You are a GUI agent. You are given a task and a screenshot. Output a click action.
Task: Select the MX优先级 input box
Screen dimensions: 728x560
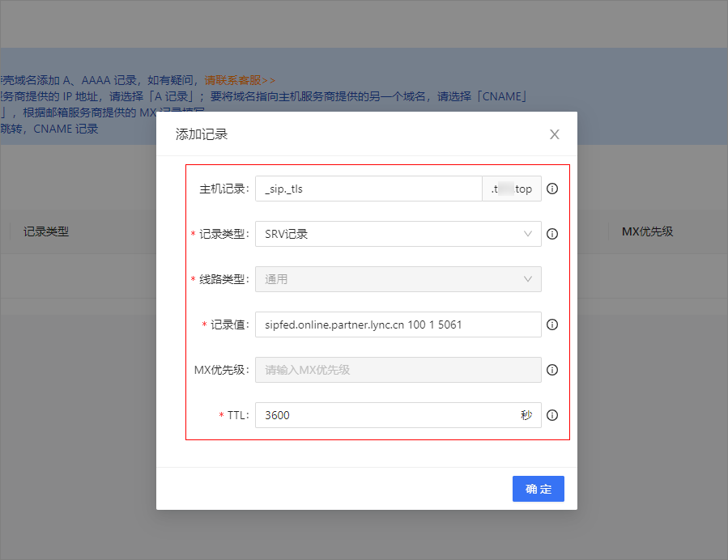(398, 370)
